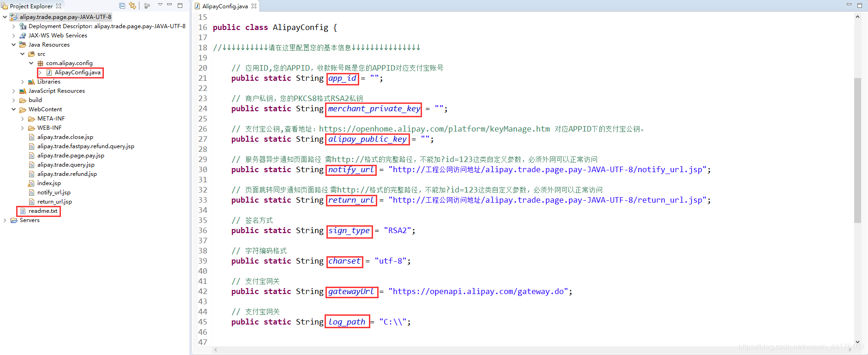
Task: Expand the Deployment Descriptor node
Action: click(14, 26)
